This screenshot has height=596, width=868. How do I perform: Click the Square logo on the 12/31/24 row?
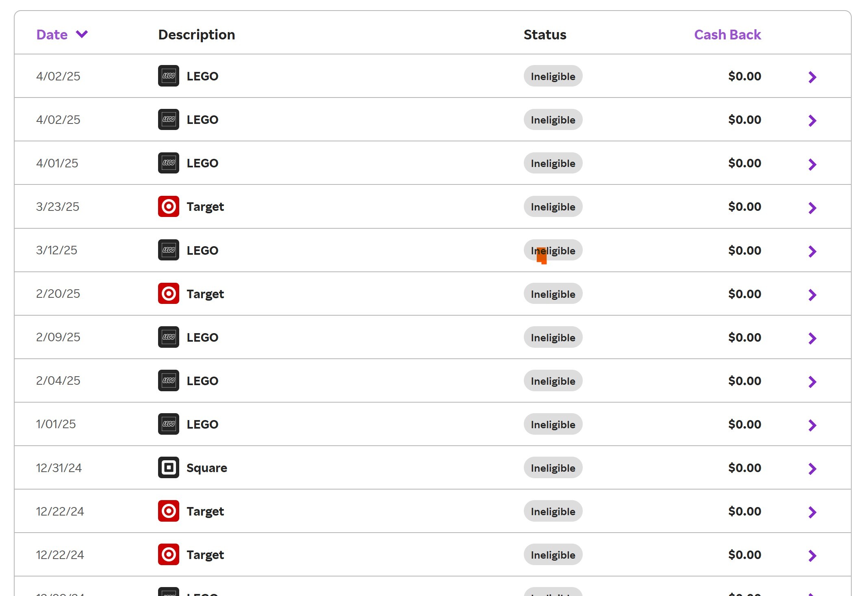[168, 467]
